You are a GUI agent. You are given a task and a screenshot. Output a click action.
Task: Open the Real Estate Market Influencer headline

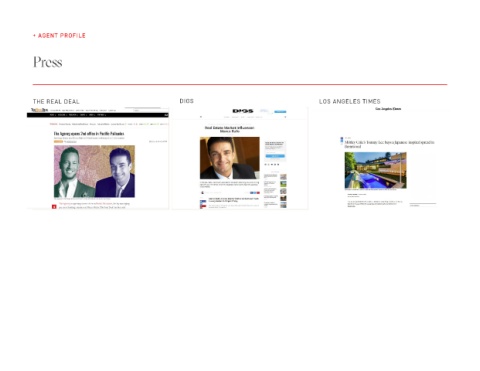click(x=229, y=129)
